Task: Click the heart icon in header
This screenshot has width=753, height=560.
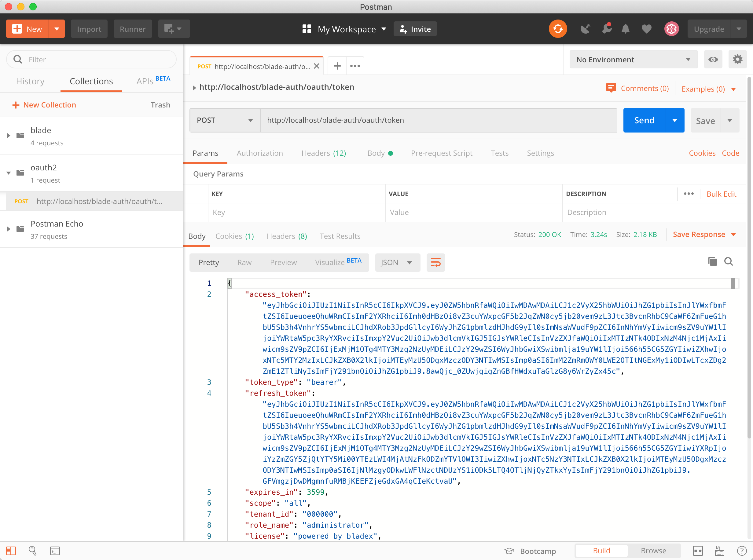Action: pyautogui.click(x=646, y=29)
